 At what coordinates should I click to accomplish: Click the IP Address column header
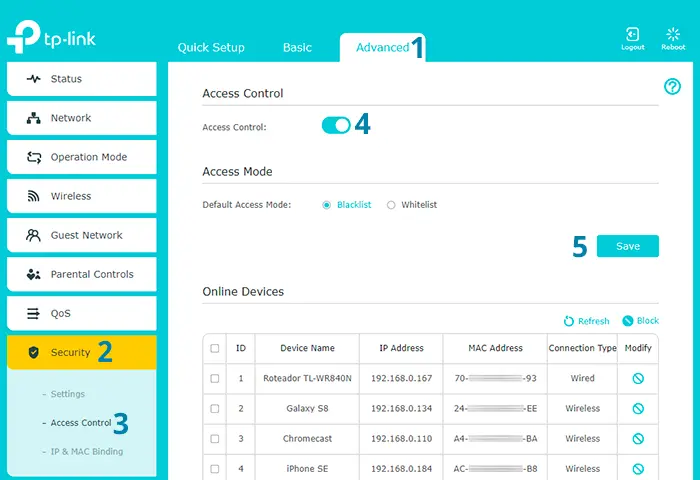401,348
